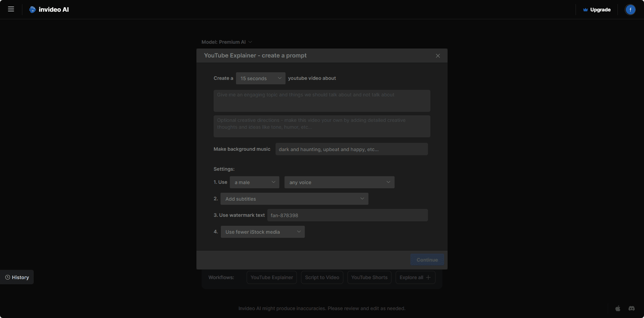Expand the Add subtitles dropdown
Screen dimensions: 644x318
[x=294, y=199]
